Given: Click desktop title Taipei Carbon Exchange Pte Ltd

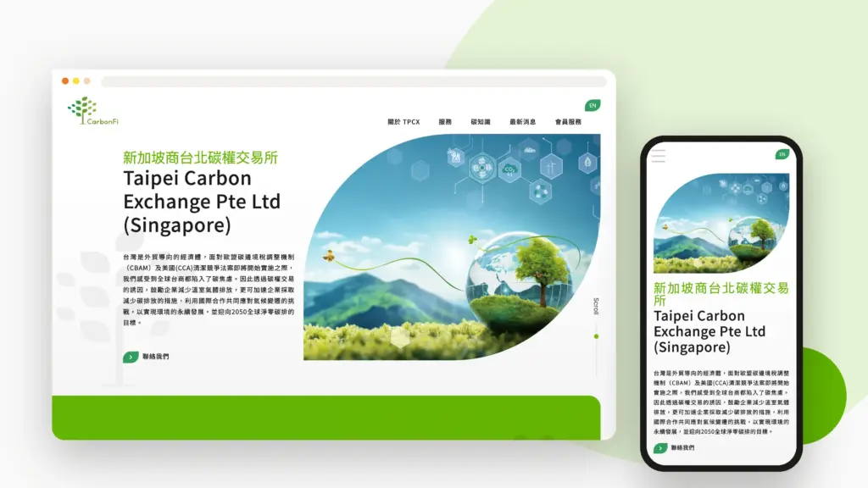Looking at the screenshot, I should (x=202, y=202).
